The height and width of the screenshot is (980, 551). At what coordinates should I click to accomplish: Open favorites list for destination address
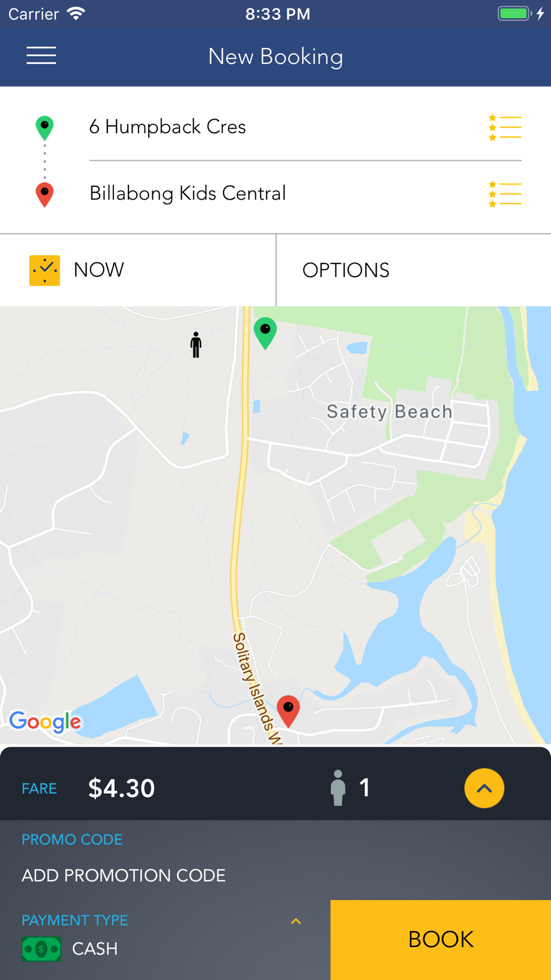coord(505,194)
